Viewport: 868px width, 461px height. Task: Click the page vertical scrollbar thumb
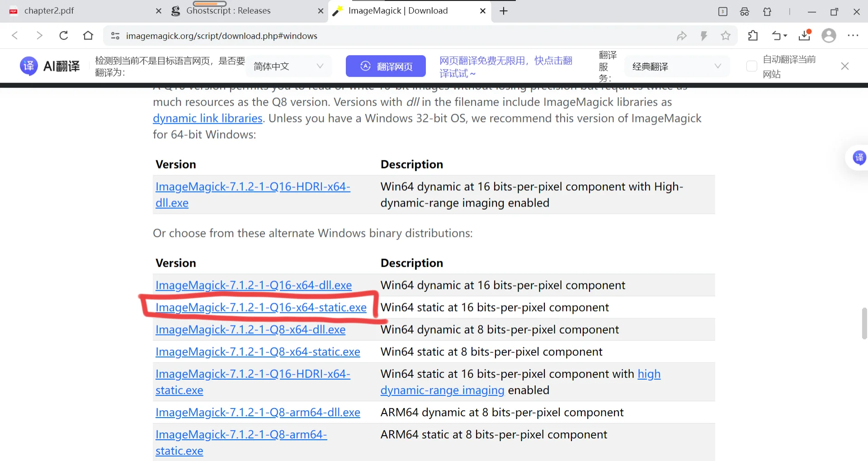pos(864,323)
